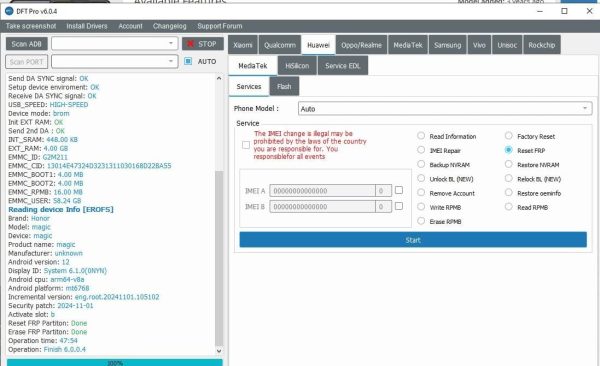Click the red STOP button
This screenshot has height=366, width=600.
click(203, 44)
